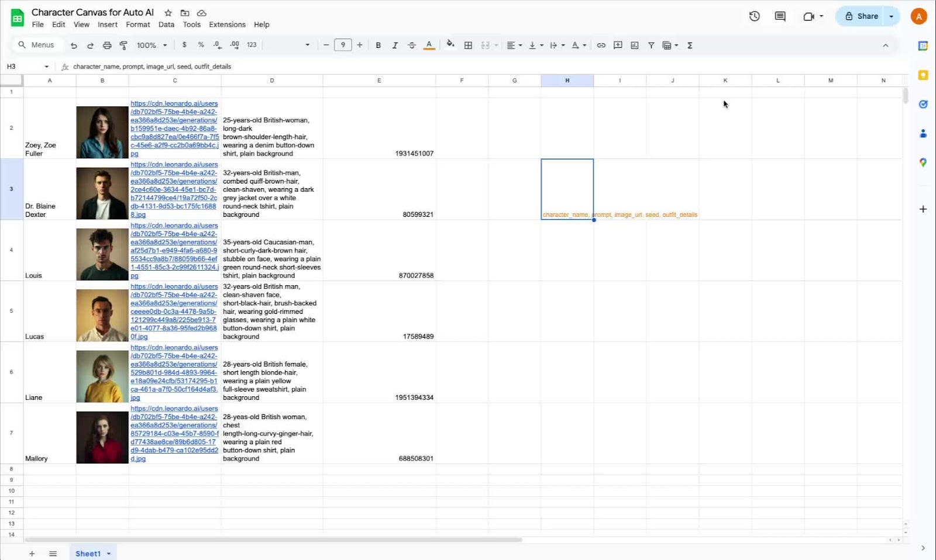Viewport: 936px width, 560px height.
Task: Select the Paint format tool
Action: tap(123, 46)
